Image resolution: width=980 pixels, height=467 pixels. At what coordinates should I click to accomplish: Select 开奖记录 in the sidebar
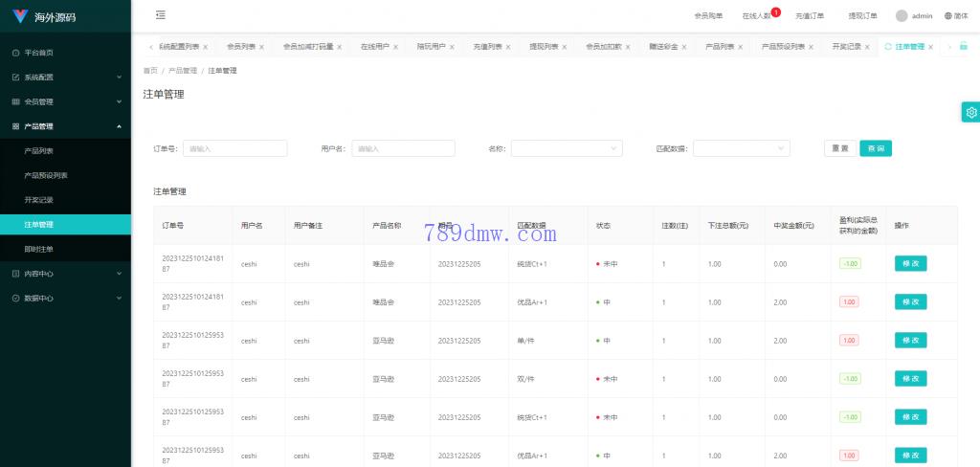point(39,200)
